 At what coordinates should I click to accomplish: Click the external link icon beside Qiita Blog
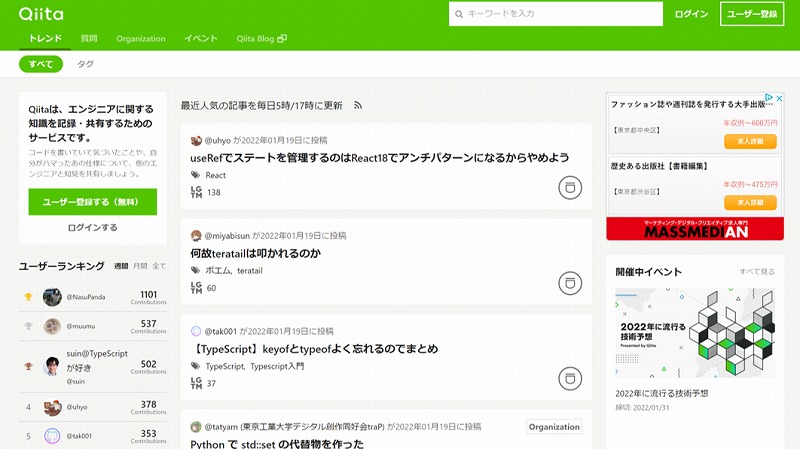tap(282, 39)
